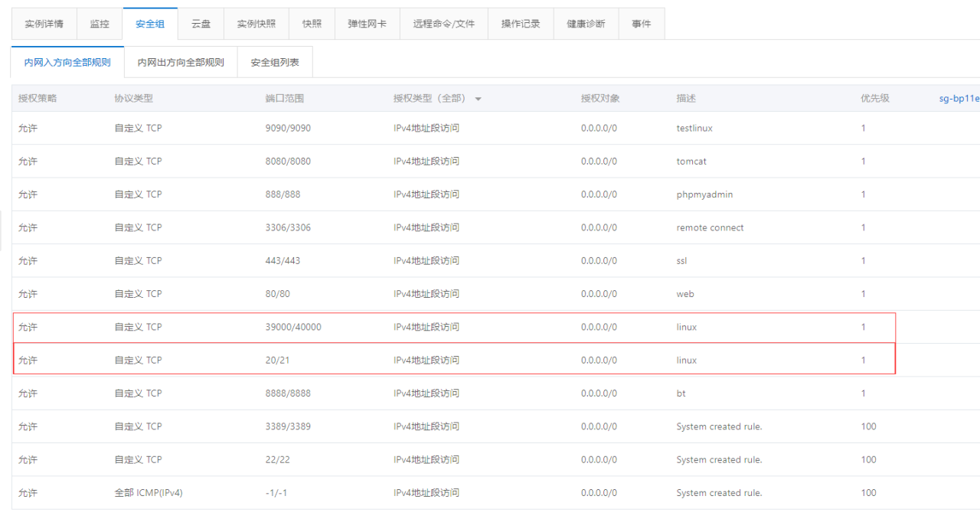Screen dimensions: 980x519
Task: Click 自定义 TCP in the 9090/9090 row
Action: (x=139, y=128)
